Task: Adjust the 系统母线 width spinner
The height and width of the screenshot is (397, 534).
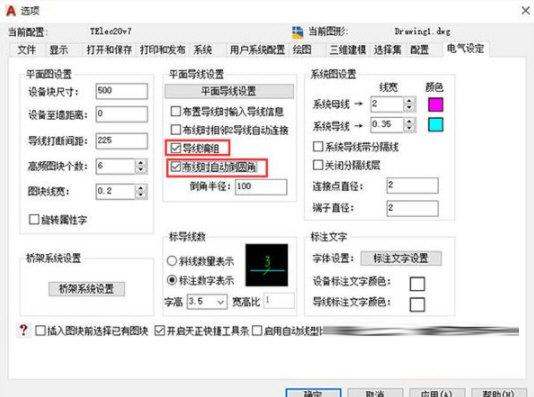Action: coord(409,104)
